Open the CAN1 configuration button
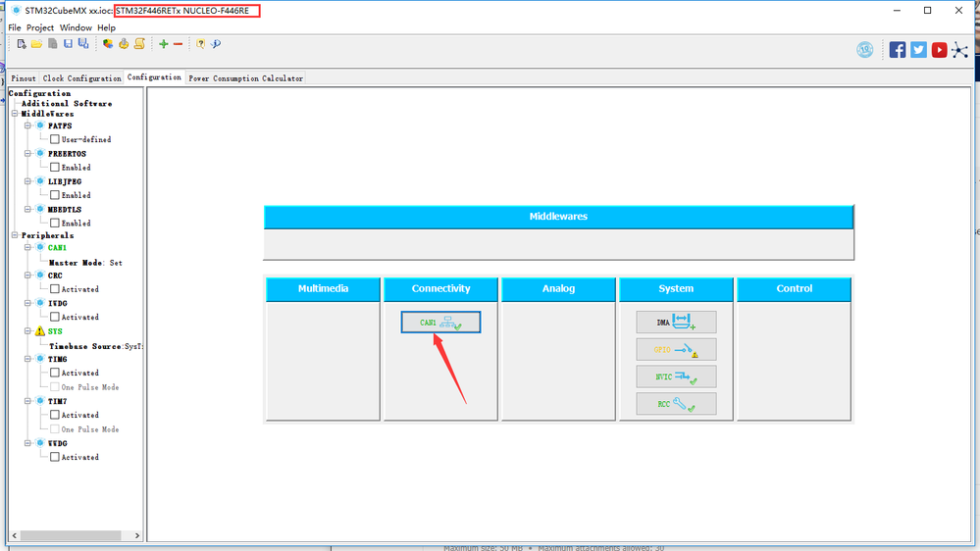This screenshot has height=551, width=980. tap(440, 323)
